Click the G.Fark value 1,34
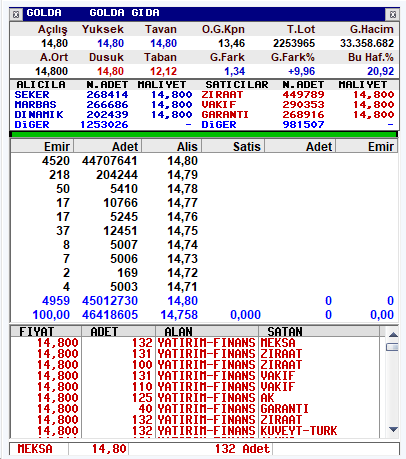The height and width of the screenshot is (459, 406). (234, 71)
